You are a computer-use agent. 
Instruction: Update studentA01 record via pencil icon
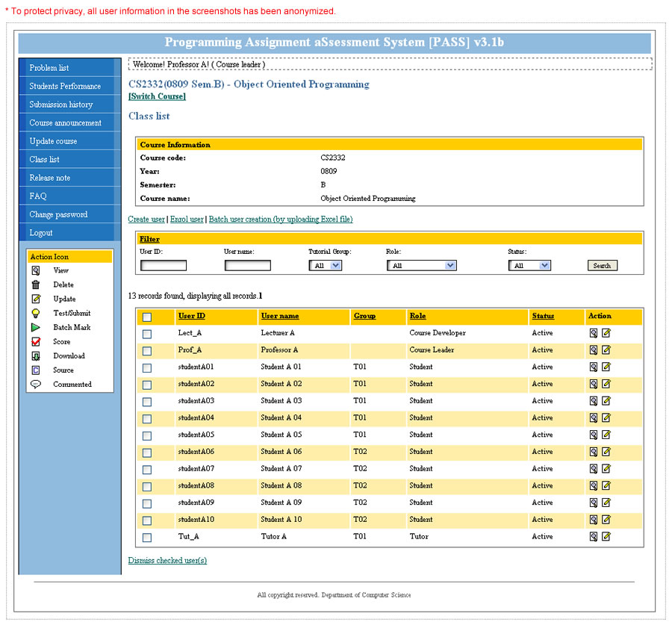[606, 367]
